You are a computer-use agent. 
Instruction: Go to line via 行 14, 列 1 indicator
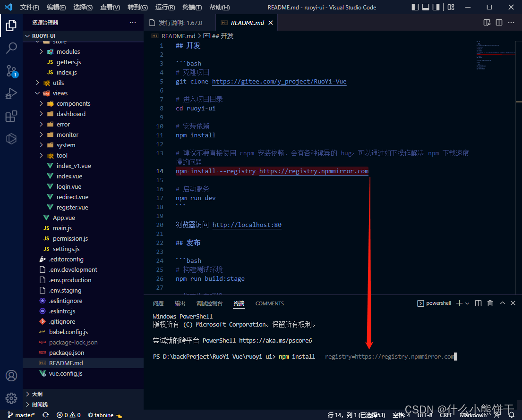tap(356, 415)
